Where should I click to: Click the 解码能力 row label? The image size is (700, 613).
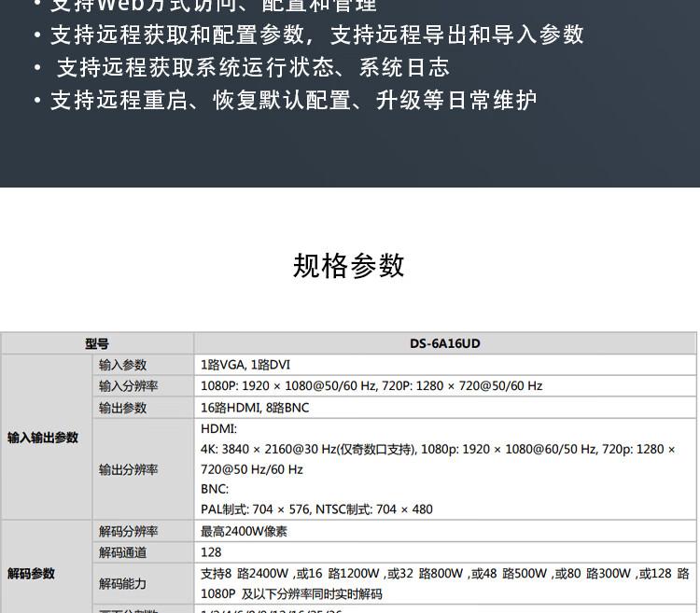122,583
